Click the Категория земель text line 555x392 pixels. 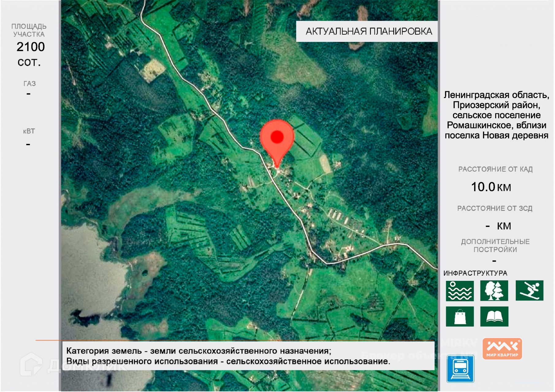(199, 351)
